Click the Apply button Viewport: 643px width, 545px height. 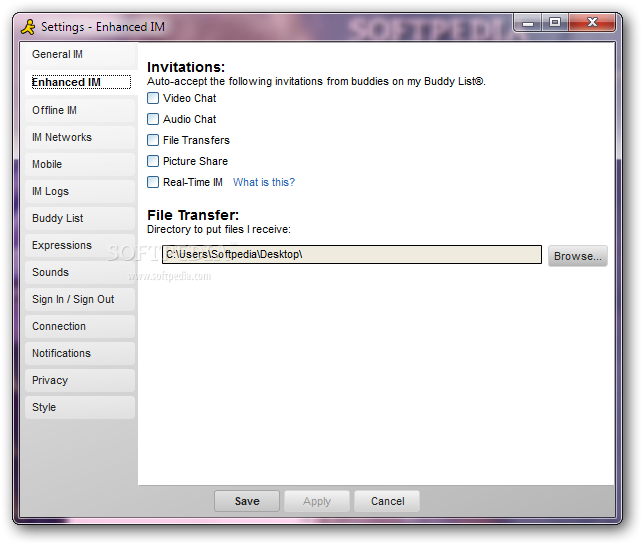tap(317, 501)
